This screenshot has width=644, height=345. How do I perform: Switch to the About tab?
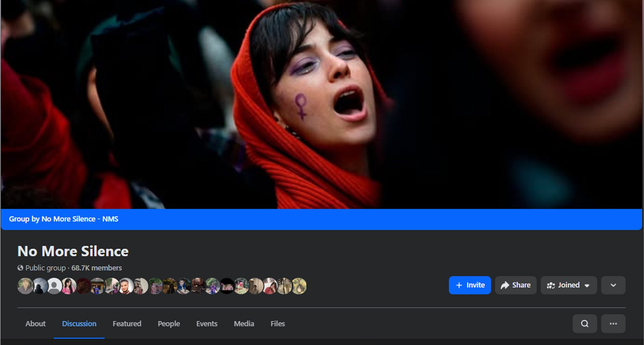pos(36,324)
